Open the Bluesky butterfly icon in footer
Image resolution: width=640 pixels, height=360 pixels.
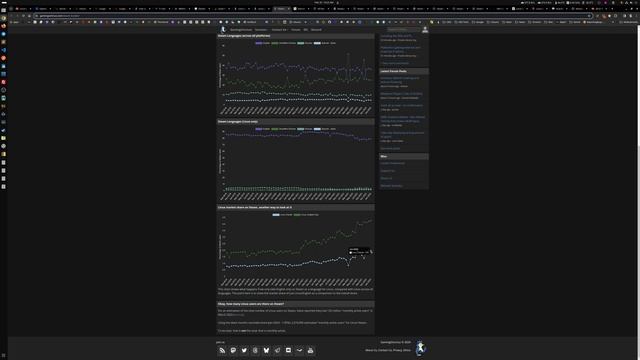pos(266,350)
